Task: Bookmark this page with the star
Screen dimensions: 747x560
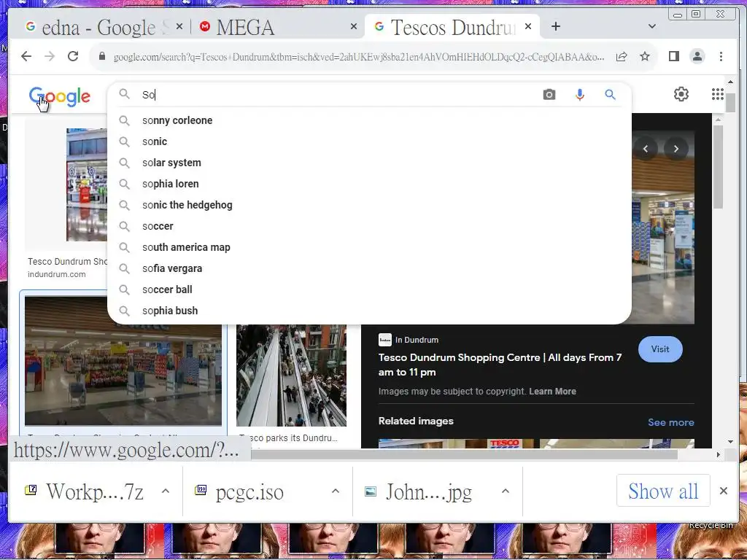Action: (x=645, y=57)
